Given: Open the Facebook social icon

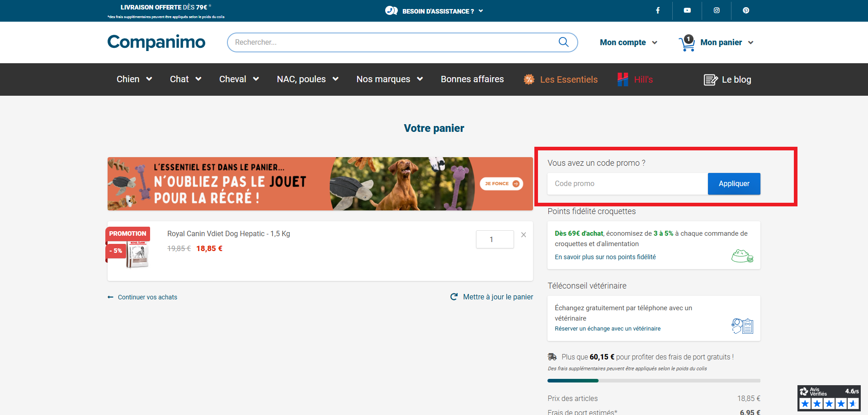Looking at the screenshot, I should click(x=658, y=10).
